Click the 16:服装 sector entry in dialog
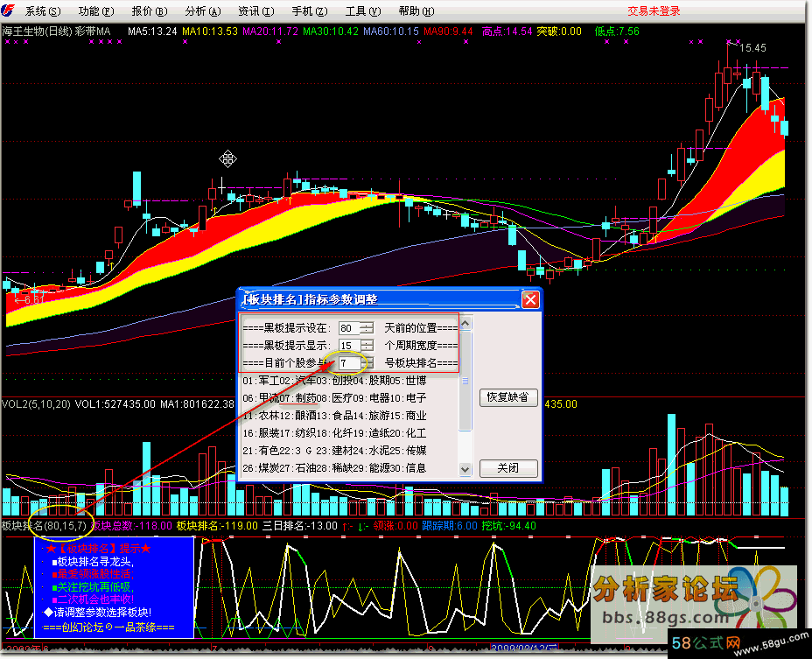Viewport: 812px width, 659px height. click(x=261, y=433)
